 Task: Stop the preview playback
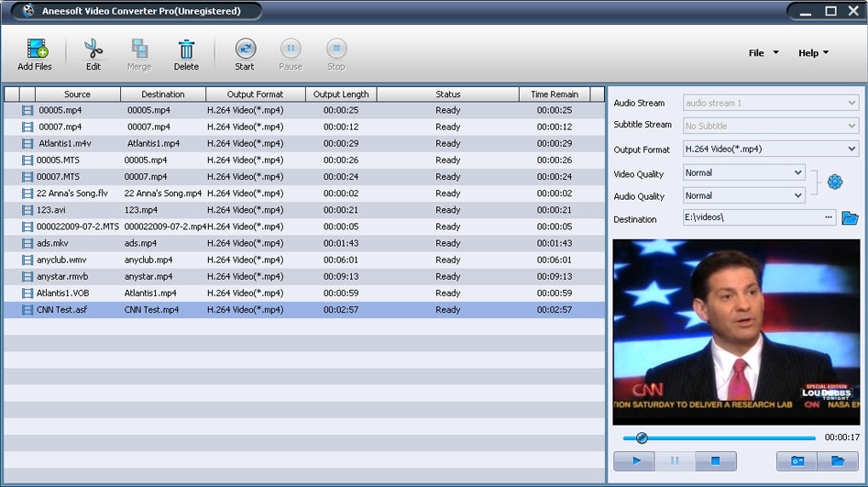pyautogui.click(x=716, y=460)
